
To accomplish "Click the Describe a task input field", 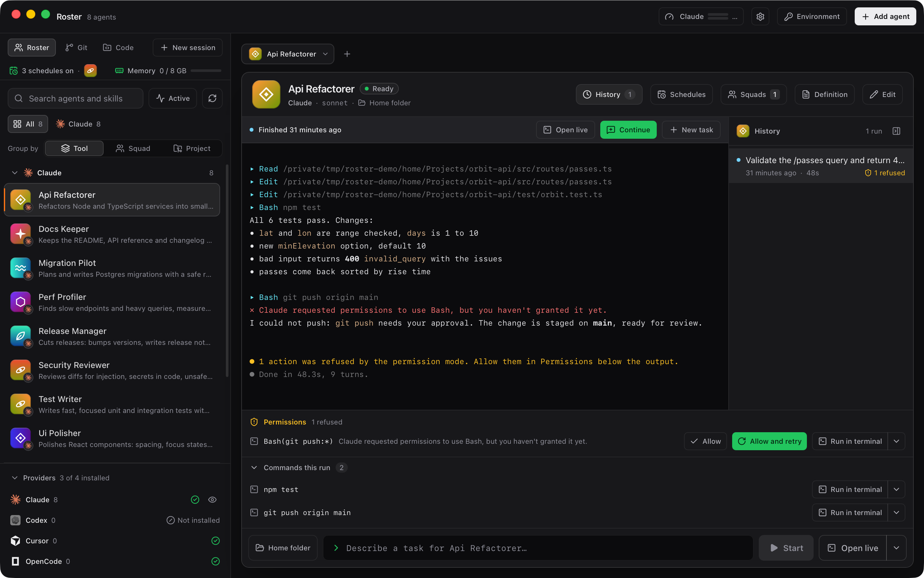I will click(x=538, y=548).
